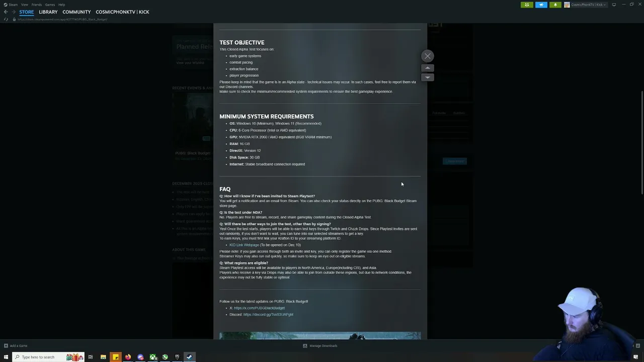Click the Add a Game plus icon
Screen dimensions: 644x362
[6, 345]
